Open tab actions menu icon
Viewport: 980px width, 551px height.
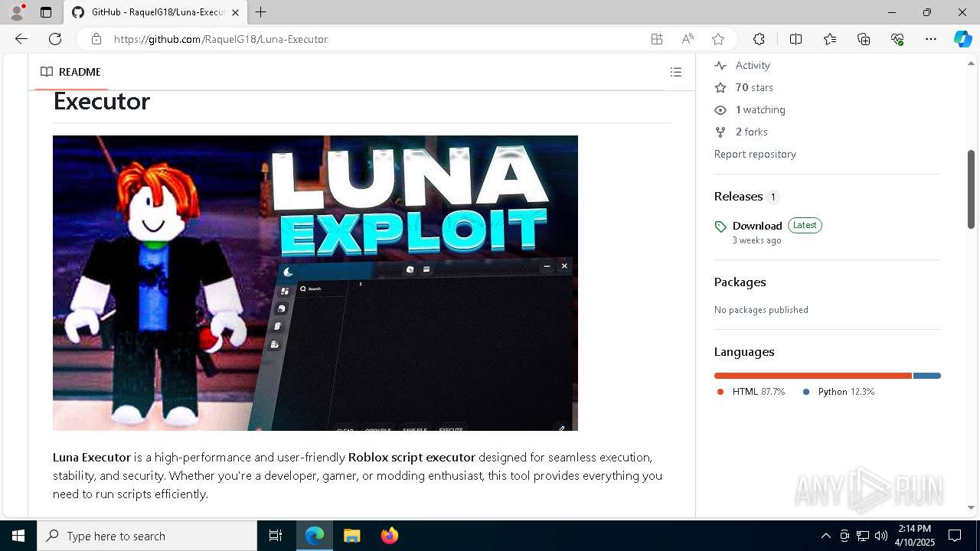coord(46,12)
